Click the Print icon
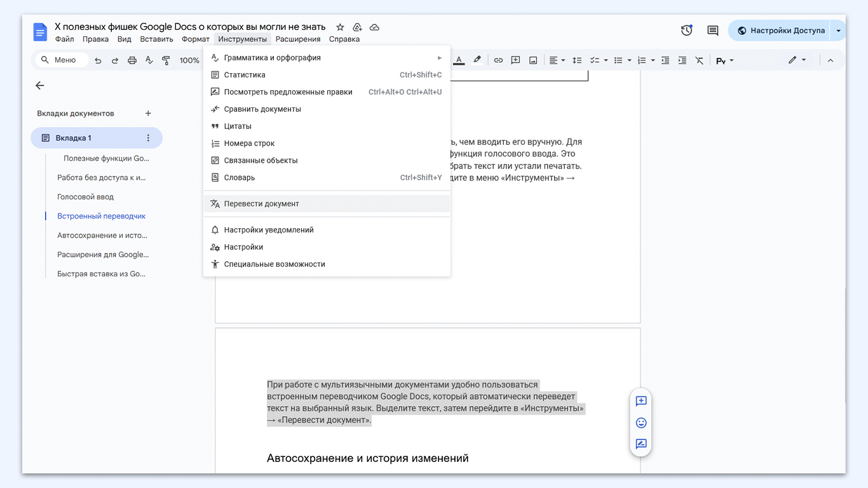 [132, 60]
